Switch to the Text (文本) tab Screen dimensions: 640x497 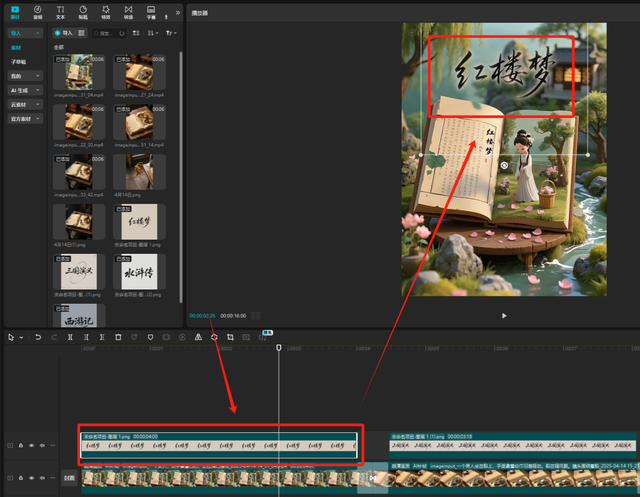coord(60,12)
